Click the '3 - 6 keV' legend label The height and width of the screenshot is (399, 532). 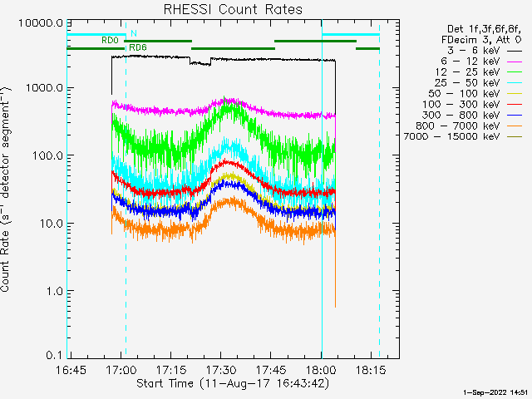point(473,51)
